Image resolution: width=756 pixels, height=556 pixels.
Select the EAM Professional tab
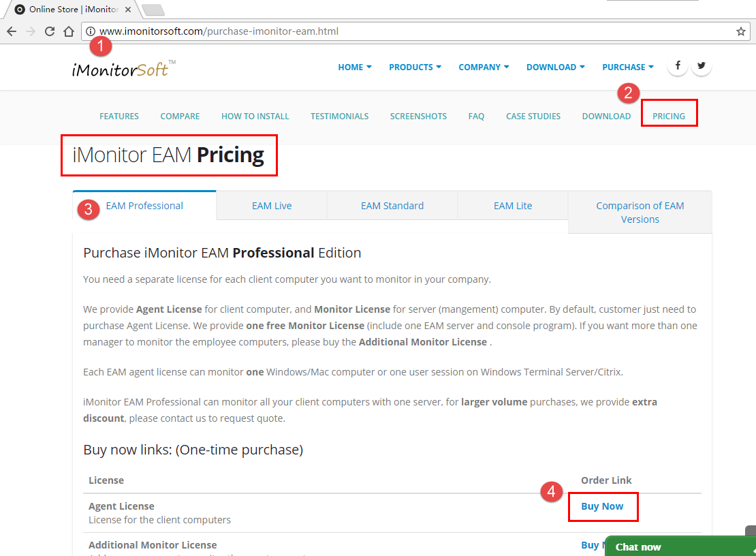tap(144, 206)
